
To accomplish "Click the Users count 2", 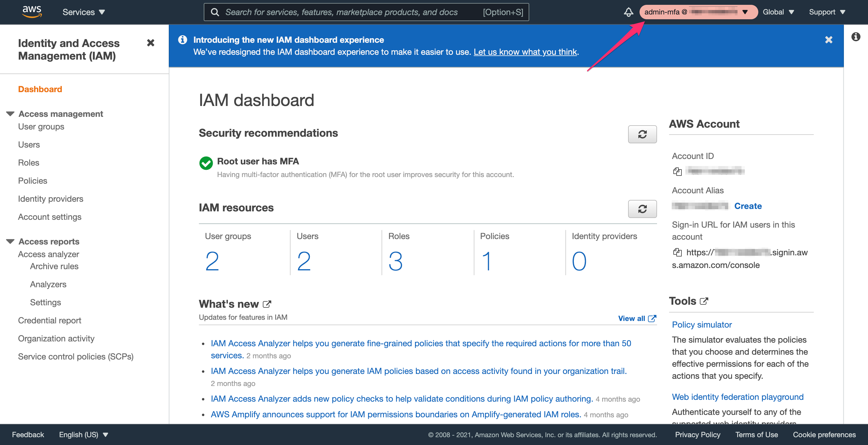I will (303, 262).
